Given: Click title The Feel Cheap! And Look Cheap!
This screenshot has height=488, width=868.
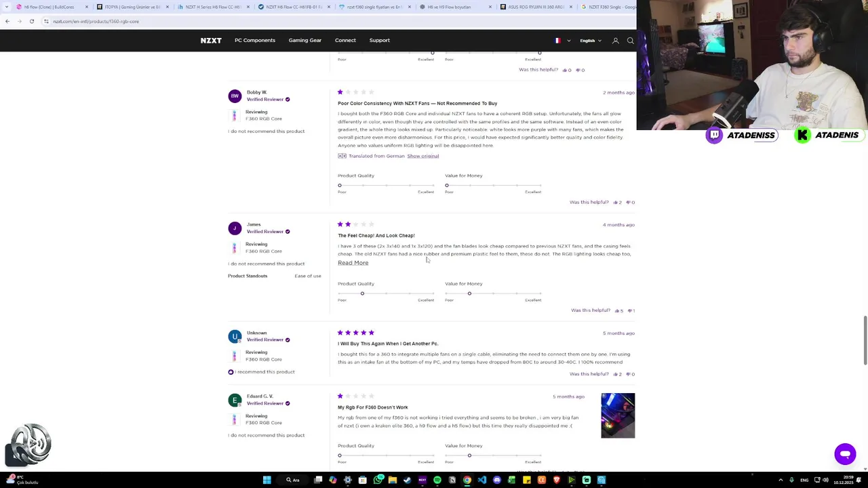Looking at the screenshot, I should click(376, 235).
